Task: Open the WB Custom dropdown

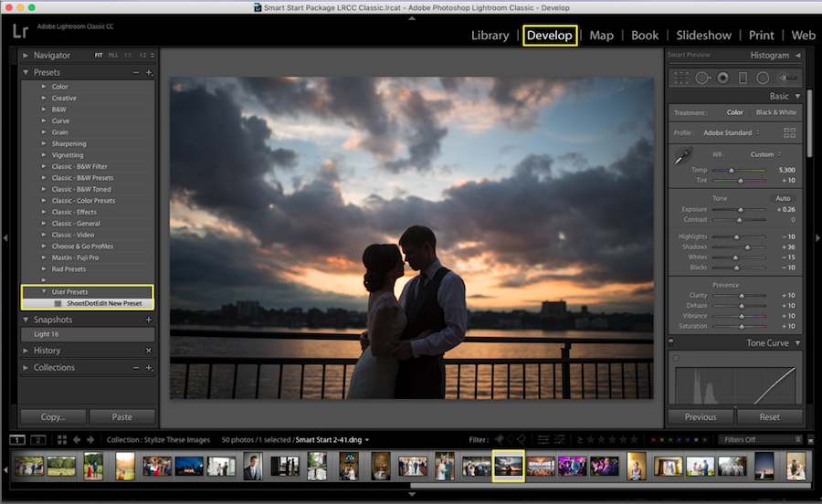Action: (x=765, y=154)
